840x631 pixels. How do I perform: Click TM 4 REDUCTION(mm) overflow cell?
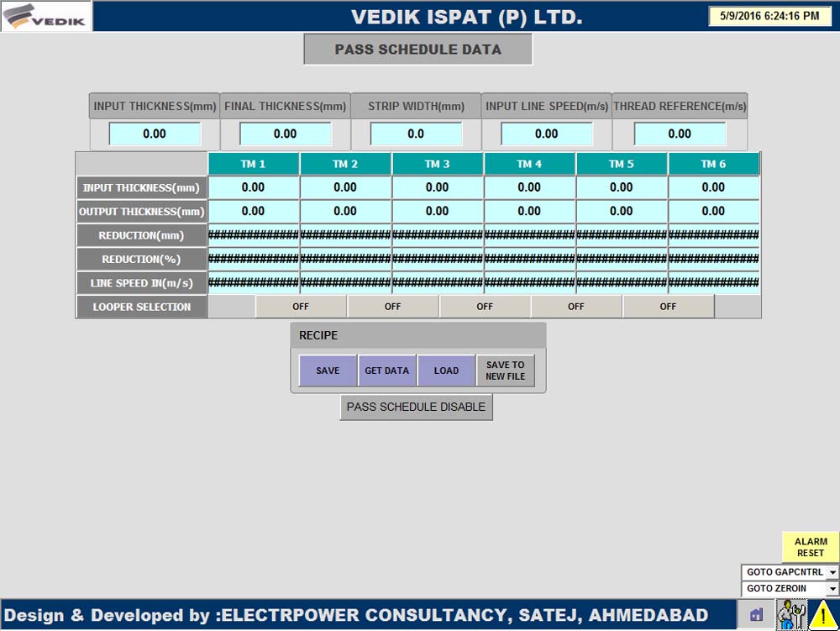click(529, 234)
